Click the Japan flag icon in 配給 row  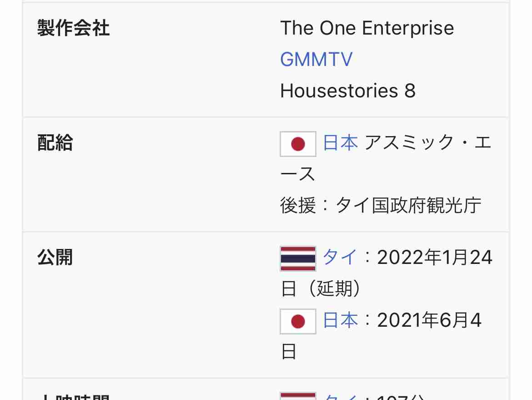coord(298,144)
